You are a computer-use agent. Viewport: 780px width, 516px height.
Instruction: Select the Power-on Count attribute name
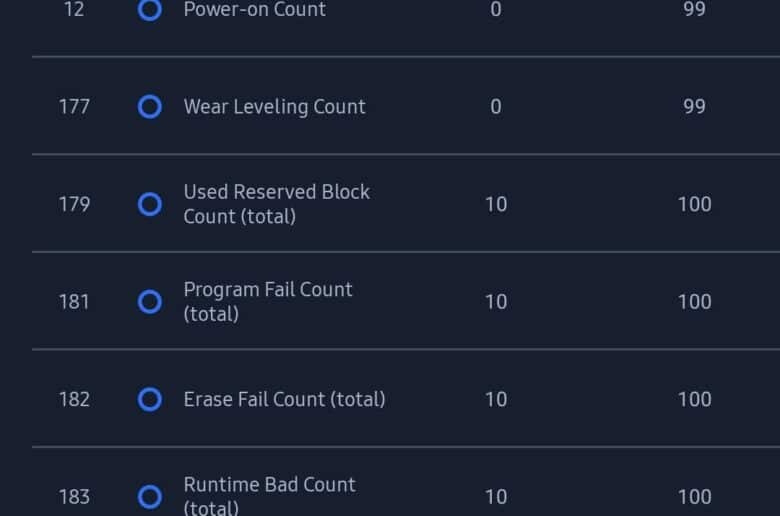click(255, 9)
